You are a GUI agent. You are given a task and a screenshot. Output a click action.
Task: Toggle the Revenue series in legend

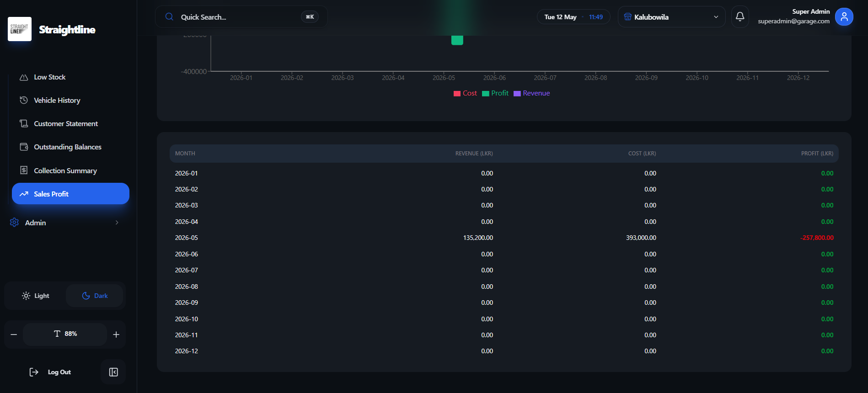pos(532,93)
